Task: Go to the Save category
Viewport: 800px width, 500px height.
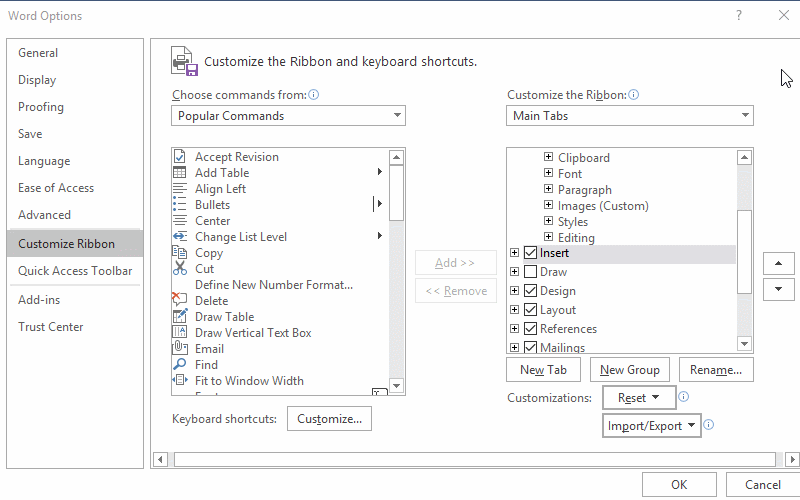Action: (75, 134)
